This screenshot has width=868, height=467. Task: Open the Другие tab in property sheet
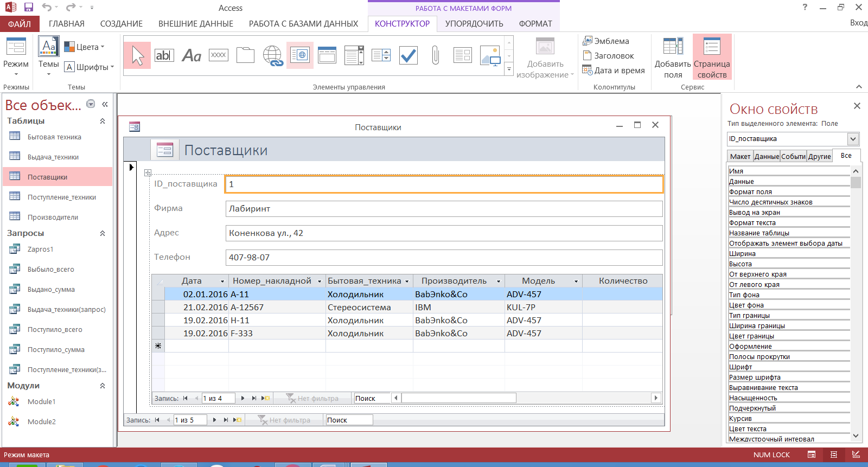[819, 156]
